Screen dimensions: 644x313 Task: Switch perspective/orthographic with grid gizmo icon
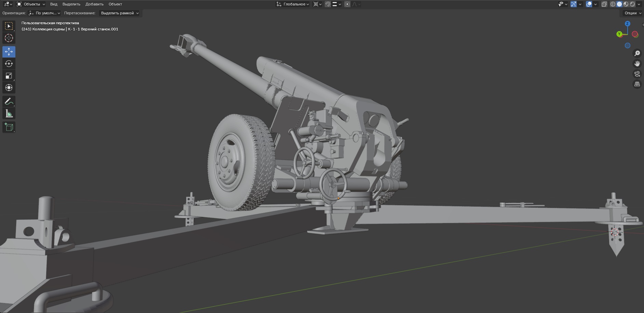point(637,84)
